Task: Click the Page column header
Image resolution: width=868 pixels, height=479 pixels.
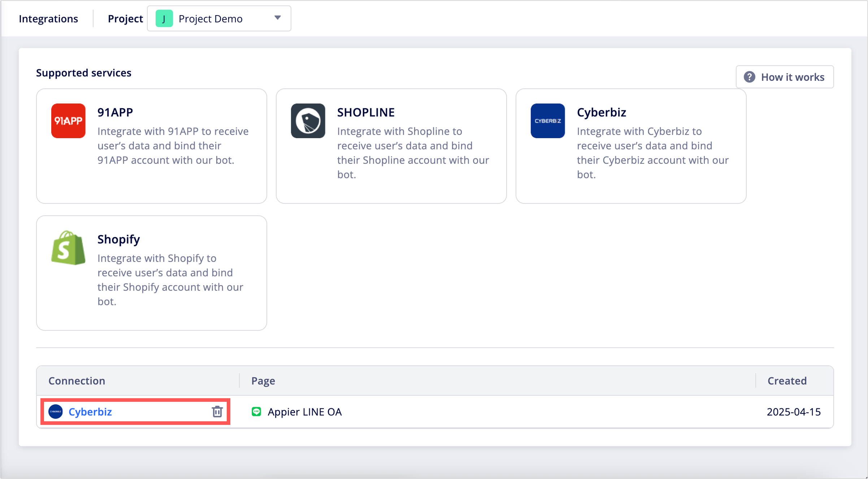Action: pyautogui.click(x=263, y=381)
